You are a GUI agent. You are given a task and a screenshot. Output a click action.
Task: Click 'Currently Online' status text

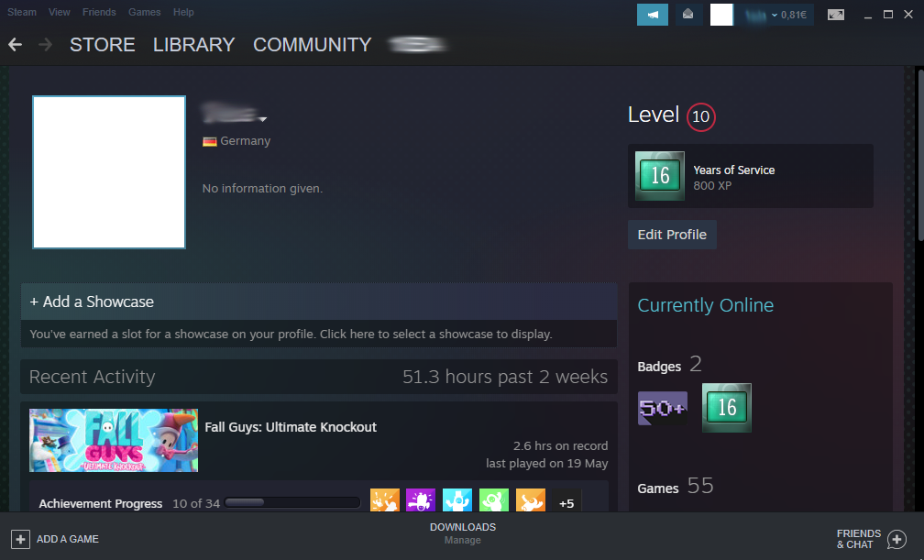[706, 305]
